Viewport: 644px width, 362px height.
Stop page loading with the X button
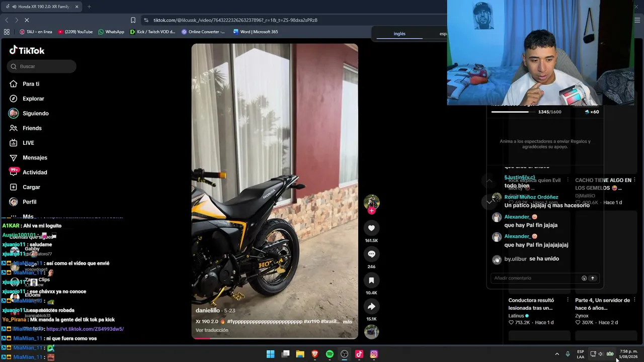point(27,20)
